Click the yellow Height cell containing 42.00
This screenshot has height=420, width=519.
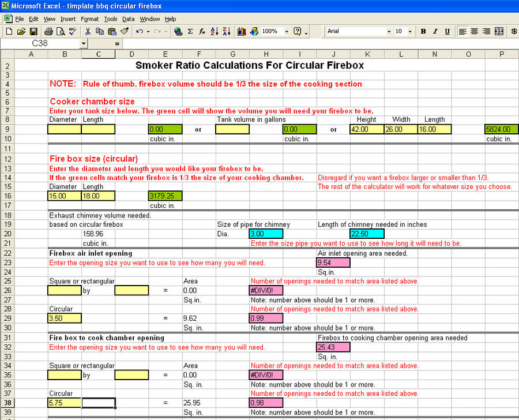tap(367, 129)
